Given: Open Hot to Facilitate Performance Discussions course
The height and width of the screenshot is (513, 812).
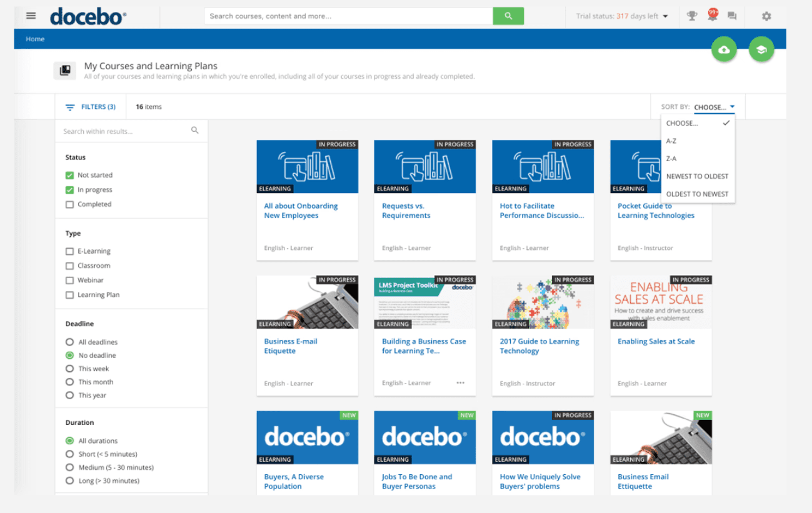Looking at the screenshot, I should click(x=542, y=211).
